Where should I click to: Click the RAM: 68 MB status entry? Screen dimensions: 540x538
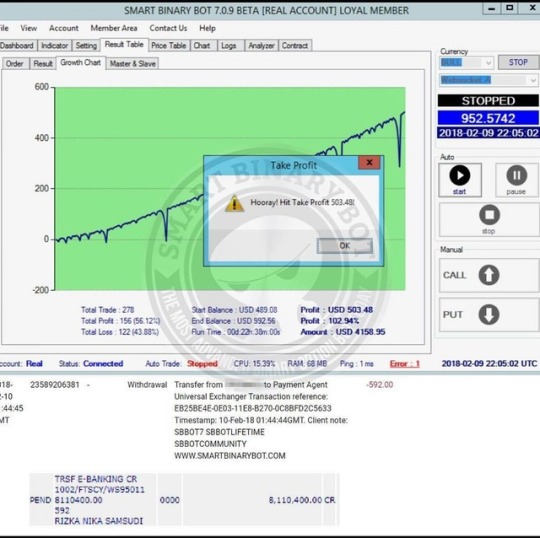[307, 364]
